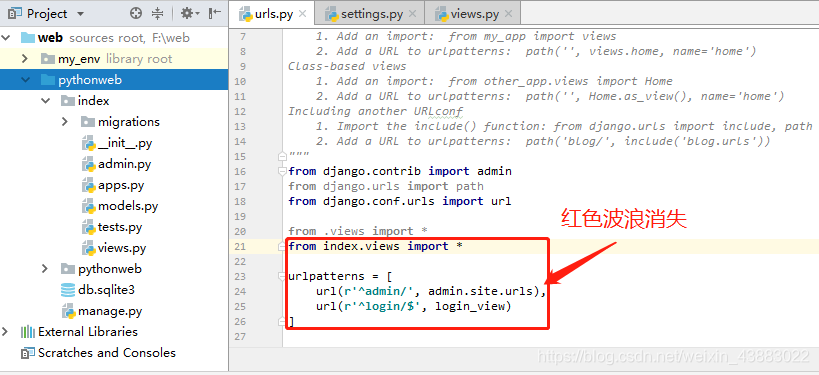The height and width of the screenshot is (375, 819).
Task: Click 'Class-based views' docstring line
Action: coord(347,66)
